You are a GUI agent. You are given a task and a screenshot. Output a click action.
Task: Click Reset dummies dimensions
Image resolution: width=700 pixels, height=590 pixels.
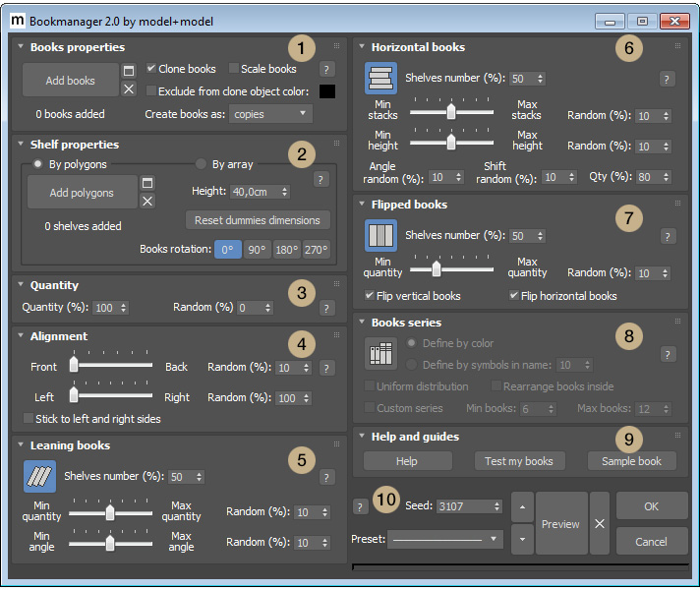point(258,220)
